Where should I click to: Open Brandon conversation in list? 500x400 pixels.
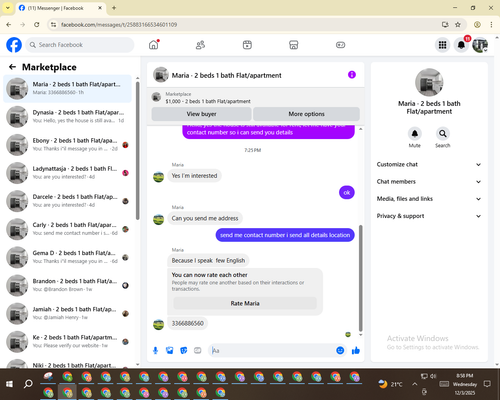point(68,285)
